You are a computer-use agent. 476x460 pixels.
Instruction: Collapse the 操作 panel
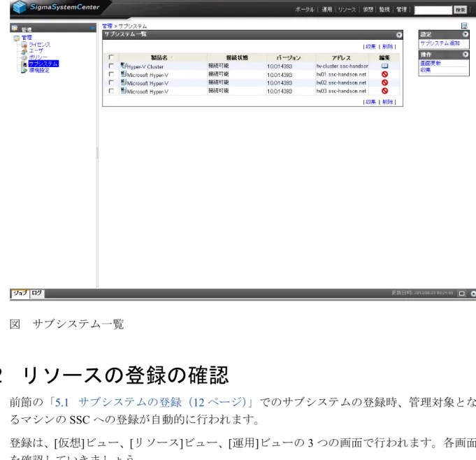[465, 55]
